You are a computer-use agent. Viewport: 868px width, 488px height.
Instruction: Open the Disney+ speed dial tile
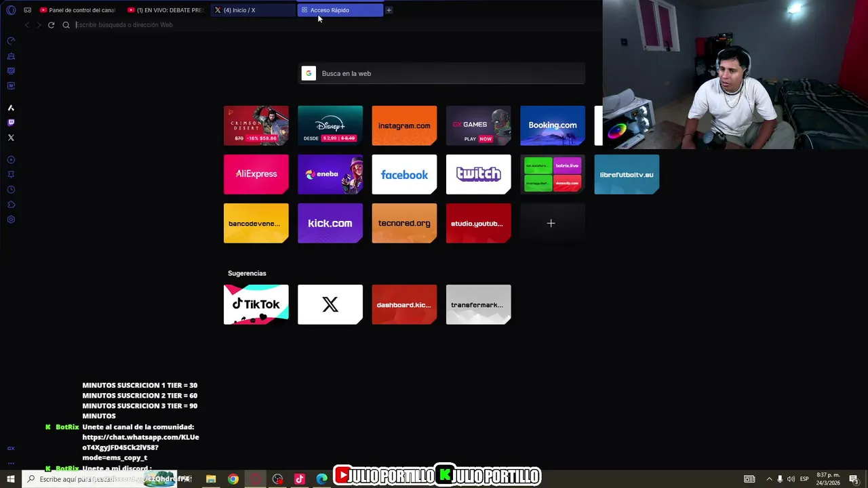(330, 125)
